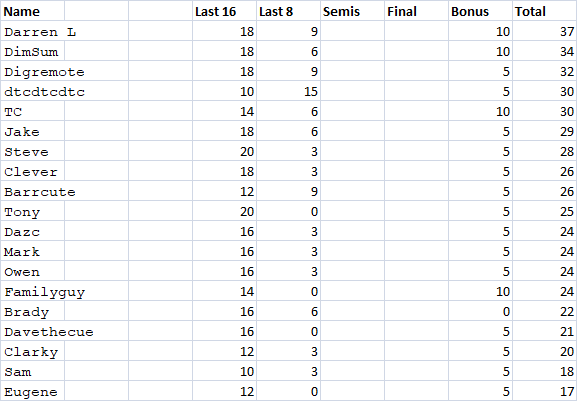Click Eugene's total of 17
The width and height of the screenshot is (577, 401).
tap(545, 391)
